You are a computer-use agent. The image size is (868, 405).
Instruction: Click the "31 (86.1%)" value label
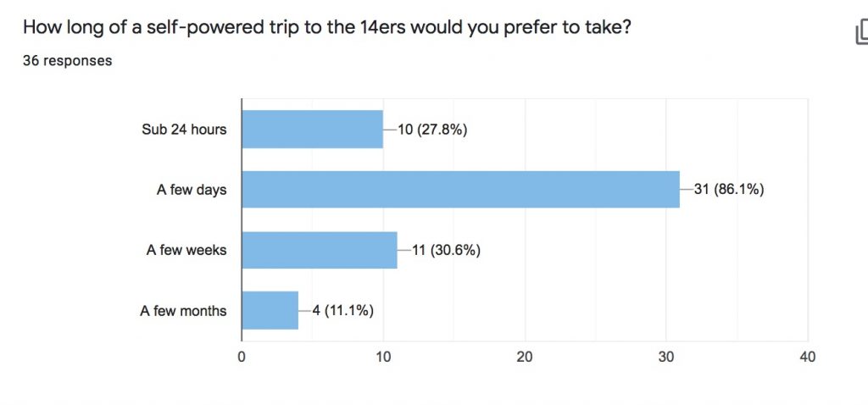[729, 190]
